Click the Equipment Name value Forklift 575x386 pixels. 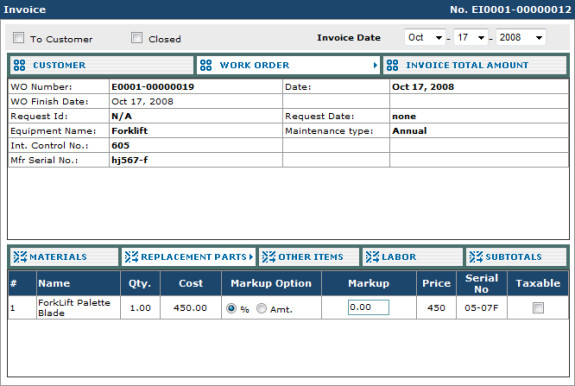click(129, 131)
